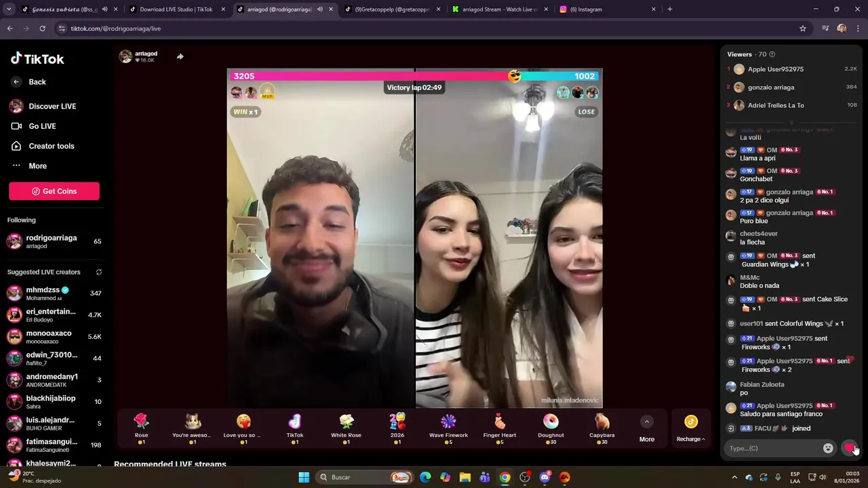Click the Get Coins button
The width and height of the screenshot is (868, 488).
coord(54,191)
